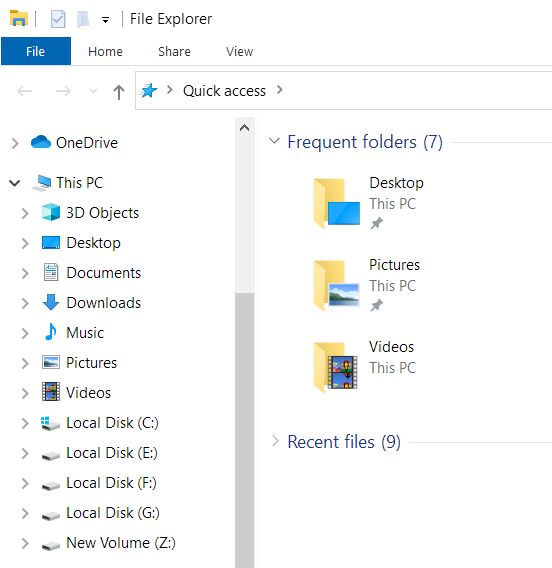This screenshot has height=568, width=552.
Task: Click the Quick access star icon in address bar
Action: (149, 91)
